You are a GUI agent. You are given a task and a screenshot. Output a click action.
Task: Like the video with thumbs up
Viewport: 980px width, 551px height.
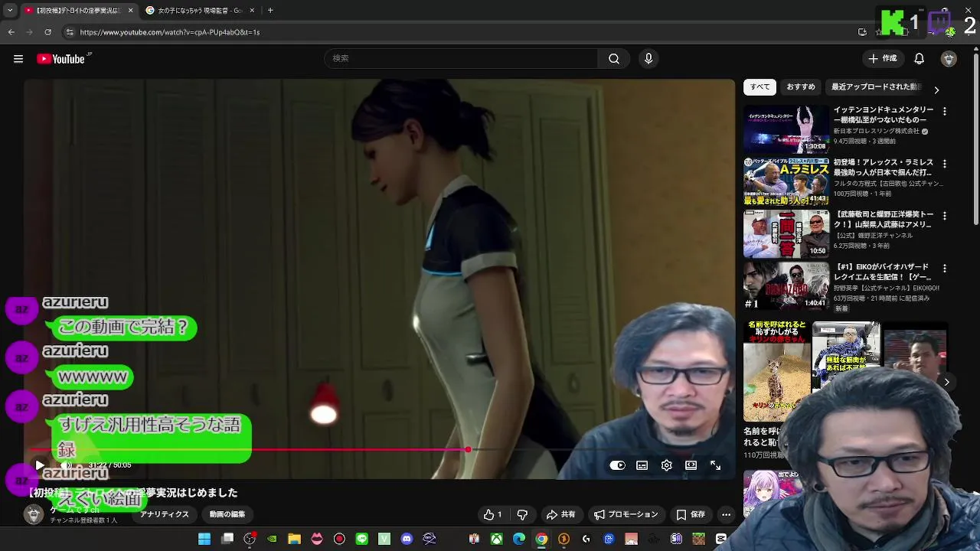click(x=492, y=515)
